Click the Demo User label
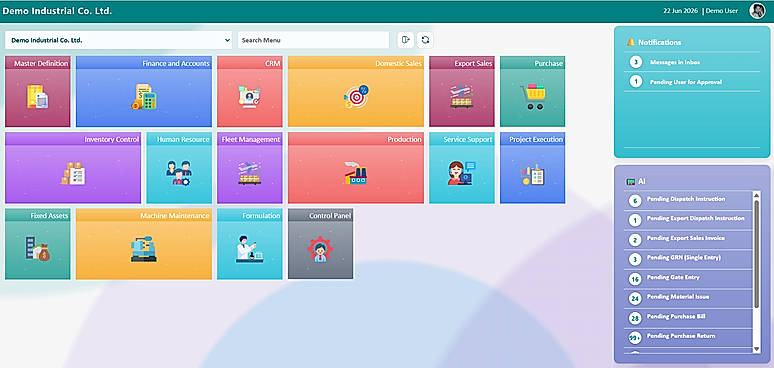Screen dimensions: 774x368 (x=722, y=11)
